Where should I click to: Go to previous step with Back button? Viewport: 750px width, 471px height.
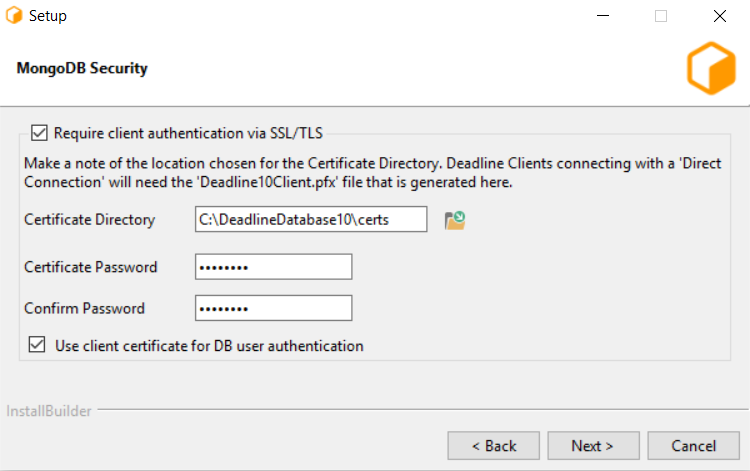pos(494,446)
